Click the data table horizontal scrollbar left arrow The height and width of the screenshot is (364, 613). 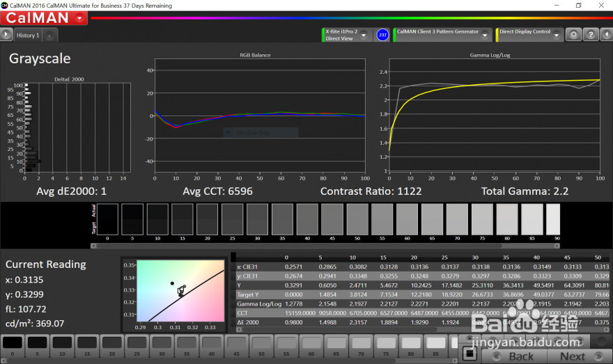tap(239, 330)
